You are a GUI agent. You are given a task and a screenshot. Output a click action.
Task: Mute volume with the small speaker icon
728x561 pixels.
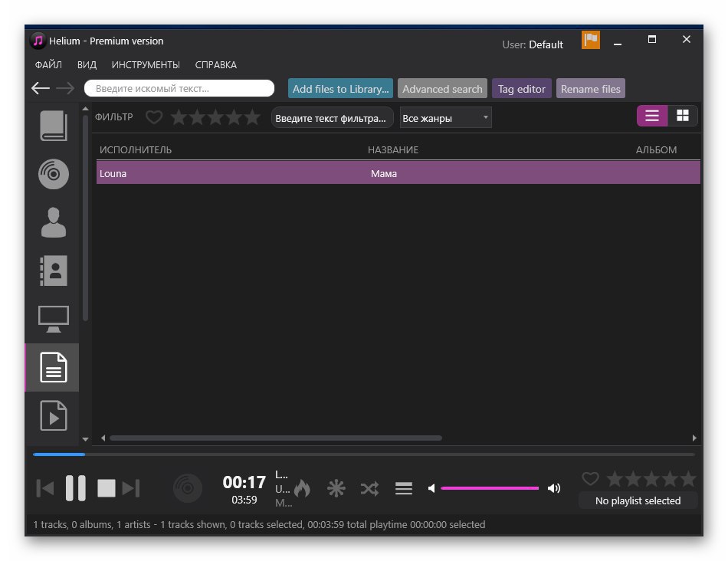click(x=431, y=488)
